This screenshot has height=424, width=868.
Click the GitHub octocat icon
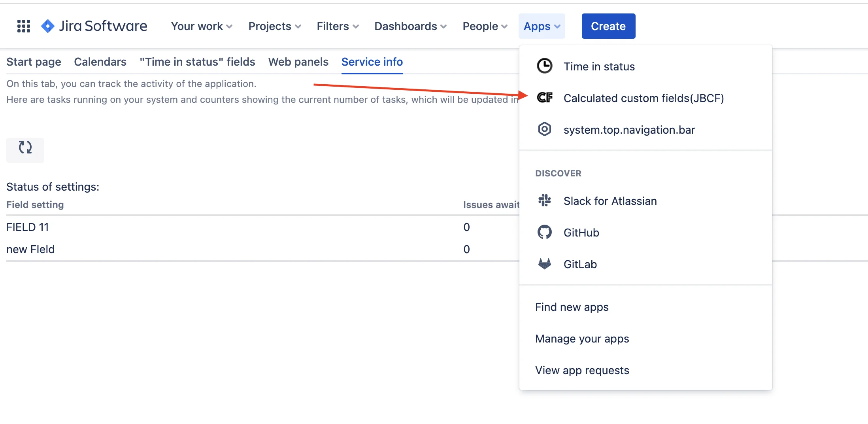pos(545,232)
